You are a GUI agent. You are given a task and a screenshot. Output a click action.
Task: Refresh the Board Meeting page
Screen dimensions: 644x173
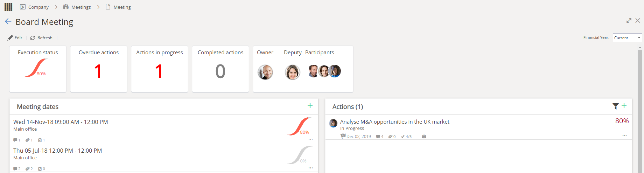pyautogui.click(x=41, y=38)
